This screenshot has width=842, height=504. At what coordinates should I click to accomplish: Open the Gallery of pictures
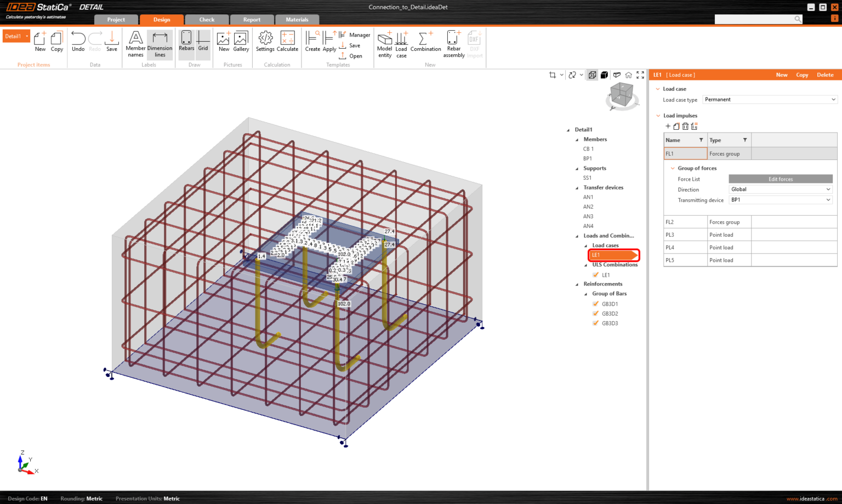coord(241,43)
